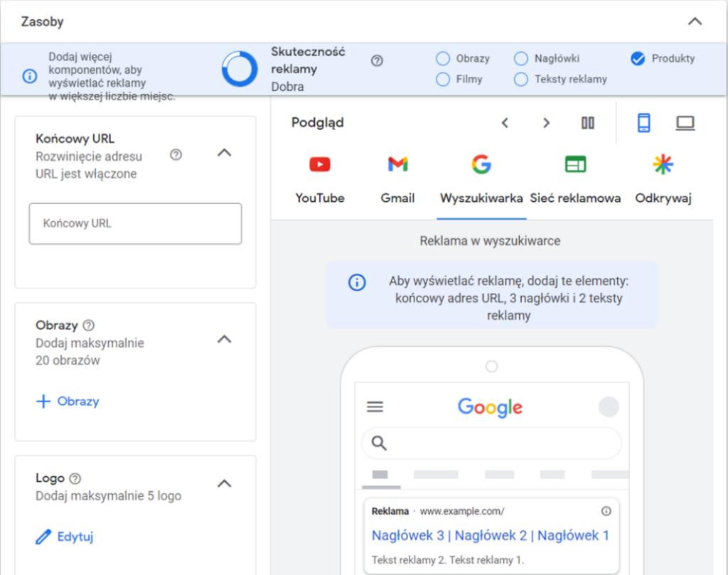Open the YouTube preview tab
This screenshot has width=728, height=575.
pos(320,180)
